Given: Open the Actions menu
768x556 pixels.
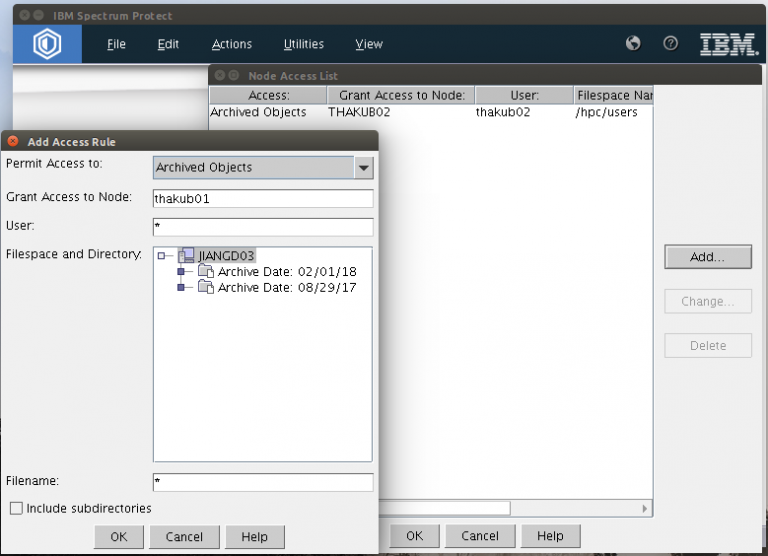Looking at the screenshot, I should (232, 44).
